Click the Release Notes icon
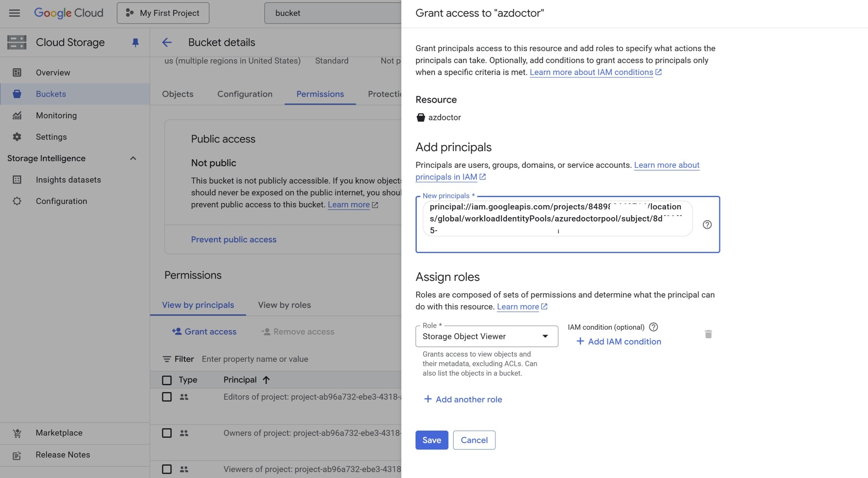This screenshot has height=478, width=868. click(x=17, y=455)
